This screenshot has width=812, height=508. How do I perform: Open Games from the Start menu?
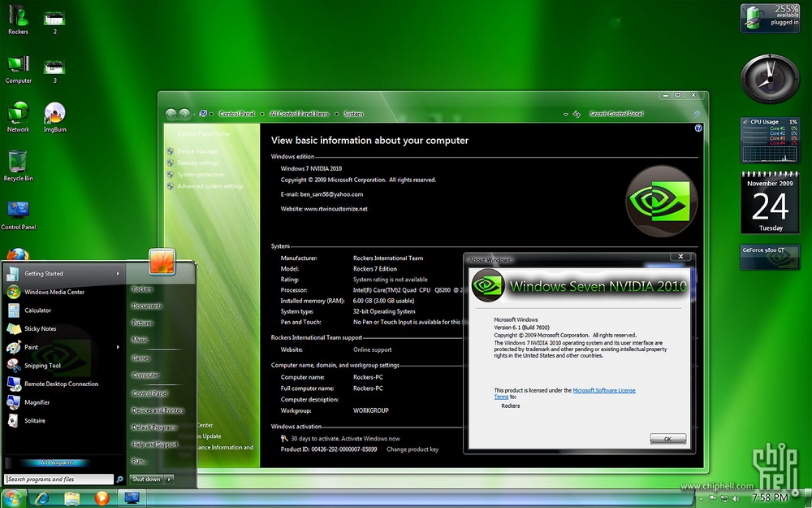140,358
